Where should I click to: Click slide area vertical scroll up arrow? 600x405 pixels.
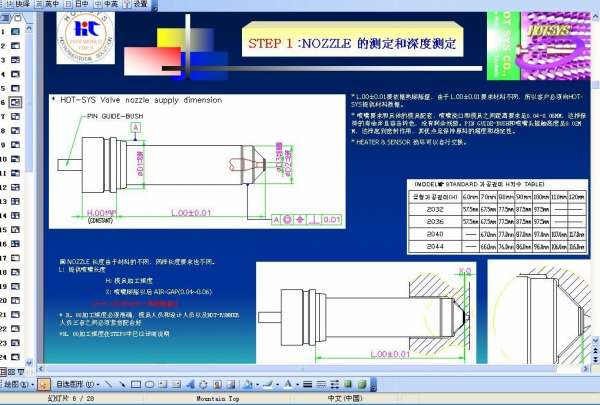[596, 16]
